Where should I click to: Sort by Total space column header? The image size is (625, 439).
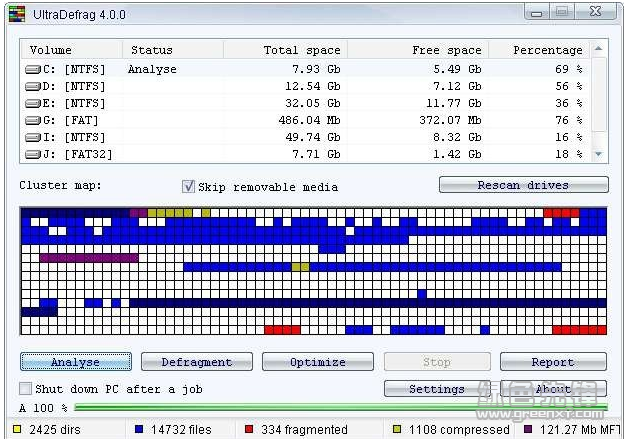coord(285,50)
